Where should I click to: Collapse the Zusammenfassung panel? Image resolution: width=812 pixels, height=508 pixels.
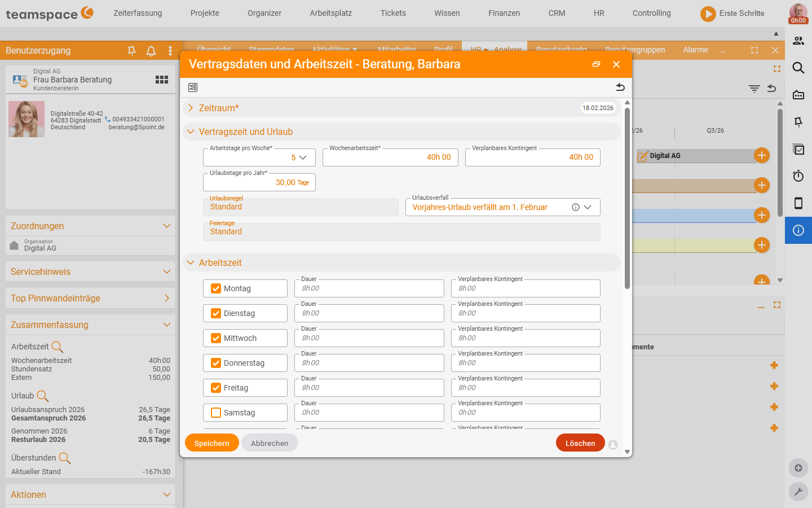pos(167,325)
